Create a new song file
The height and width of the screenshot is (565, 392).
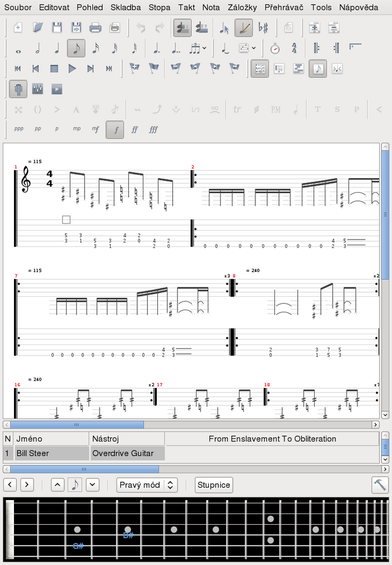pos(18,28)
